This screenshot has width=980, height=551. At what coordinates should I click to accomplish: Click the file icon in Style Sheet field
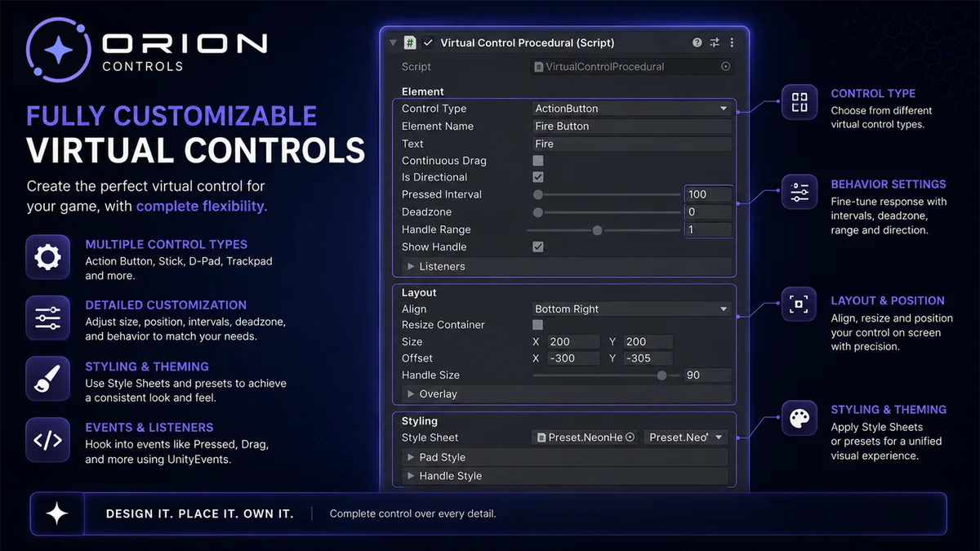[541, 438]
